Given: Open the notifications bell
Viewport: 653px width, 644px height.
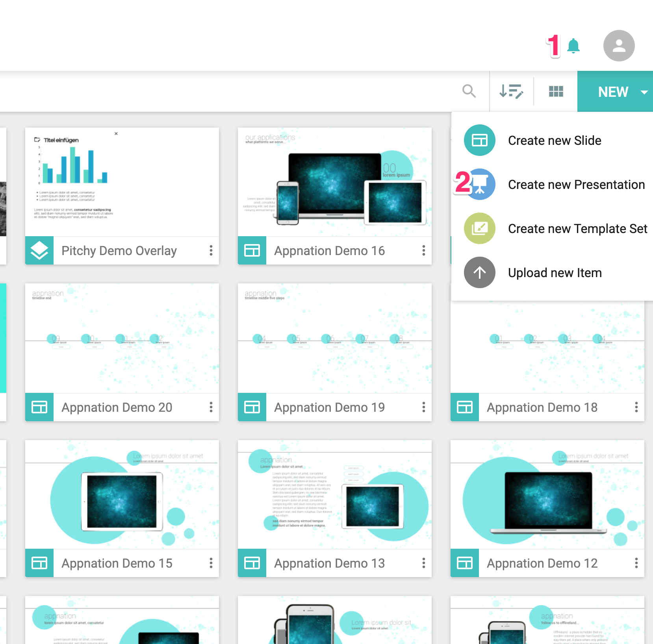Looking at the screenshot, I should pyautogui.click(x=573, y=46).
